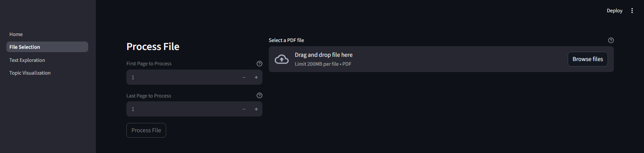Increase Last Page to Process with the plus button
The height and width of the screenshot is (153, 644).
[256, 109]
